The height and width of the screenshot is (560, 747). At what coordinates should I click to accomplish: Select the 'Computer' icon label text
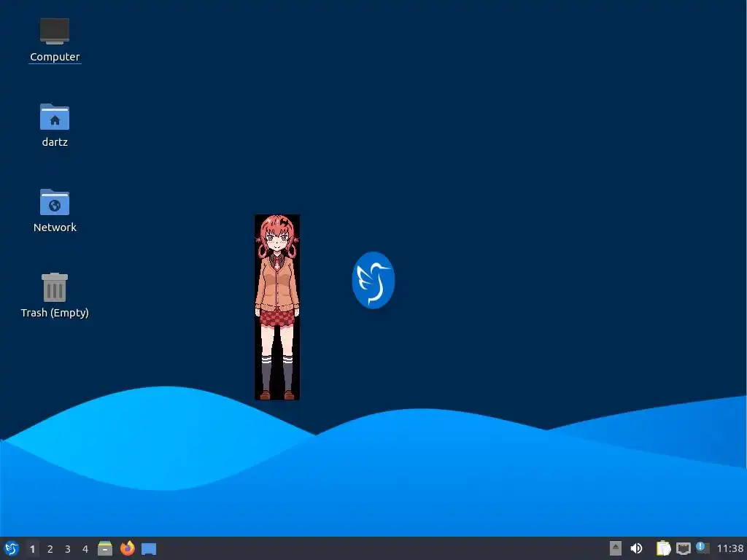click(x=55, y=57)
